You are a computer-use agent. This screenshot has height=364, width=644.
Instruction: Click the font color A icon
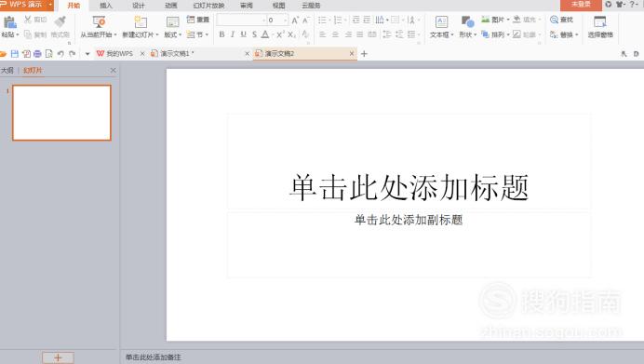click(265, 34)
